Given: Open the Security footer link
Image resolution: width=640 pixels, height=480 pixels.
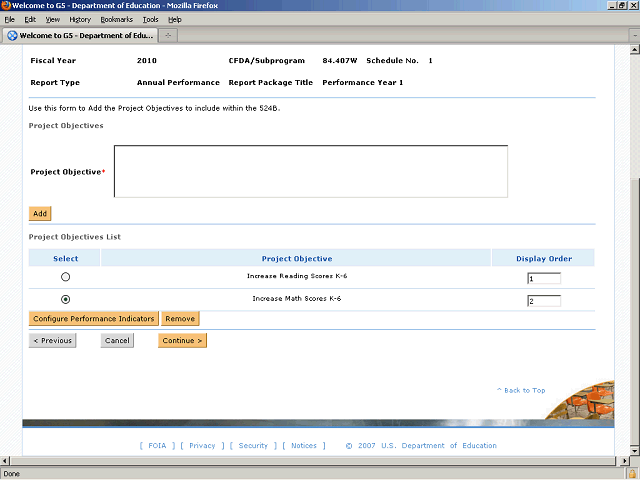Looking at the screenshot, I should [x=253, y=445].
